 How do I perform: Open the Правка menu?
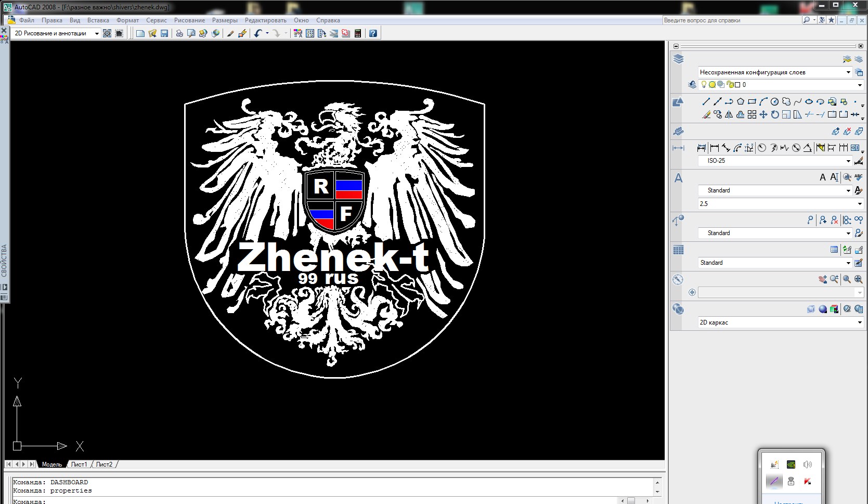[x=52, y=20]
